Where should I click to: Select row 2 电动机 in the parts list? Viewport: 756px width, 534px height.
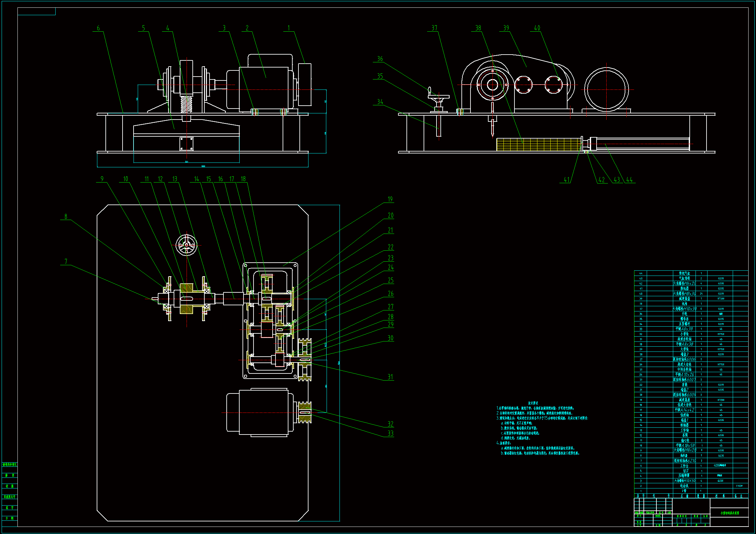[685, 486]
